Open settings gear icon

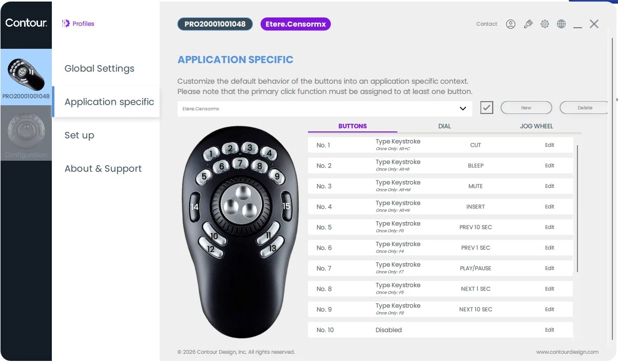click(x=545, y=24)
